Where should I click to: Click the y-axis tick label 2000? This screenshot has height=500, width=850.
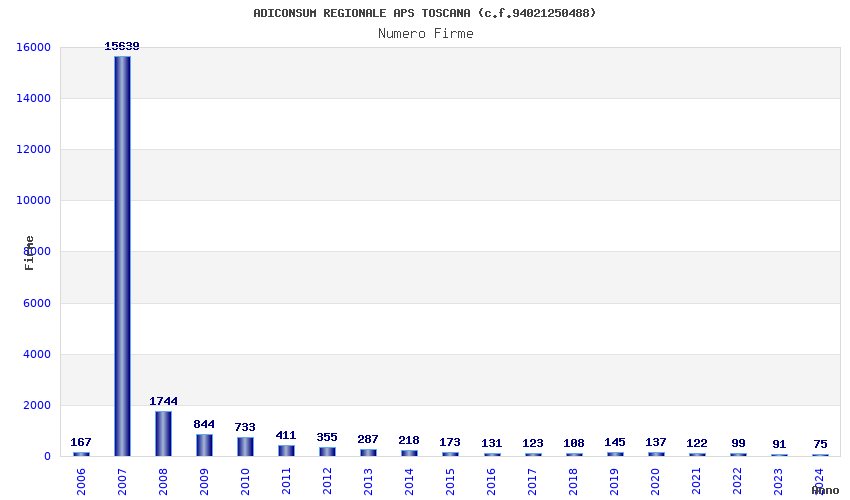(x=37, y=406)
